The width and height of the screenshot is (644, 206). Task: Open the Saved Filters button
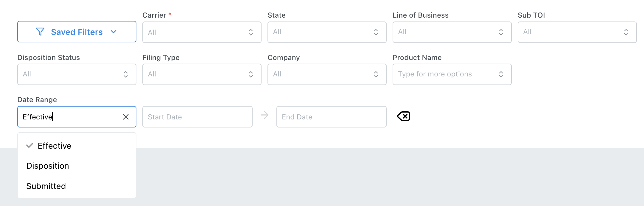click(x=77, y=32)
